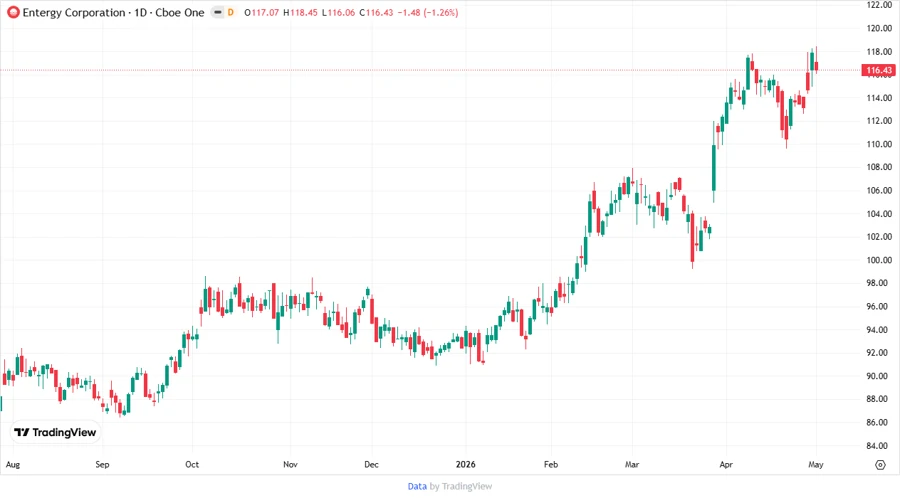Click the 92.00 price axis label

coord(879,353)
